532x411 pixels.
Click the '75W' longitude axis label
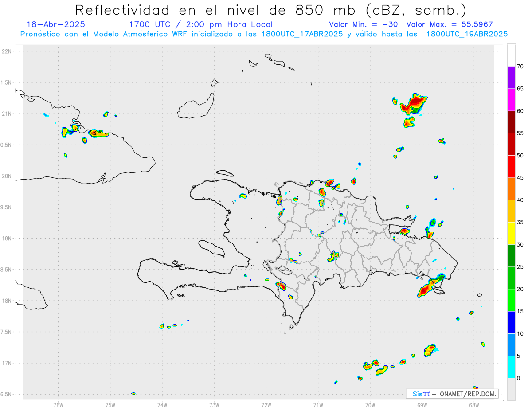110,405
